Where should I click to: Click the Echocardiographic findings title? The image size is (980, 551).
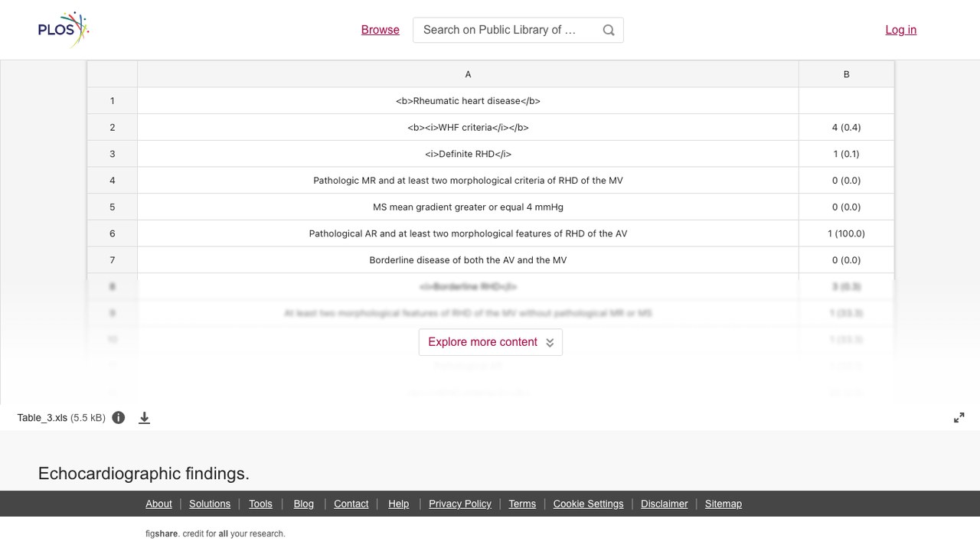144,474
